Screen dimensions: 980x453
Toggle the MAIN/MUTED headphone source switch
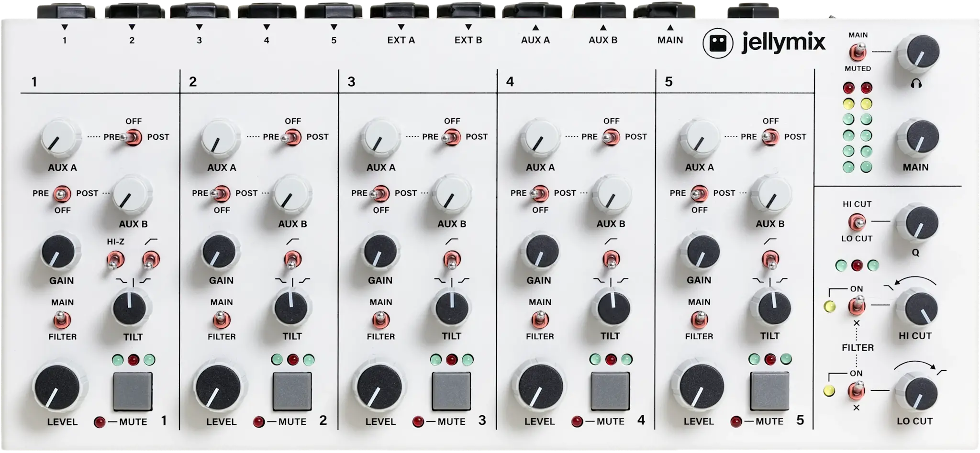point(857,52)
